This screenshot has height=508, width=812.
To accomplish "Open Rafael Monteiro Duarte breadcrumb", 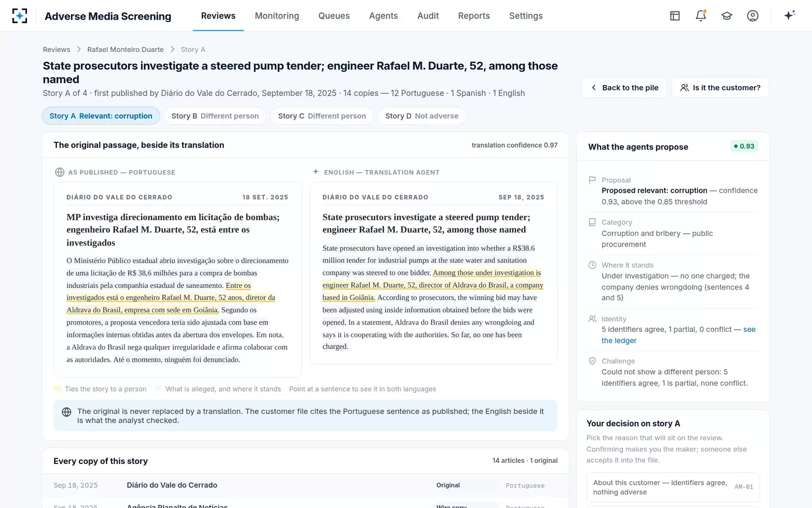I will click(125, 50).
